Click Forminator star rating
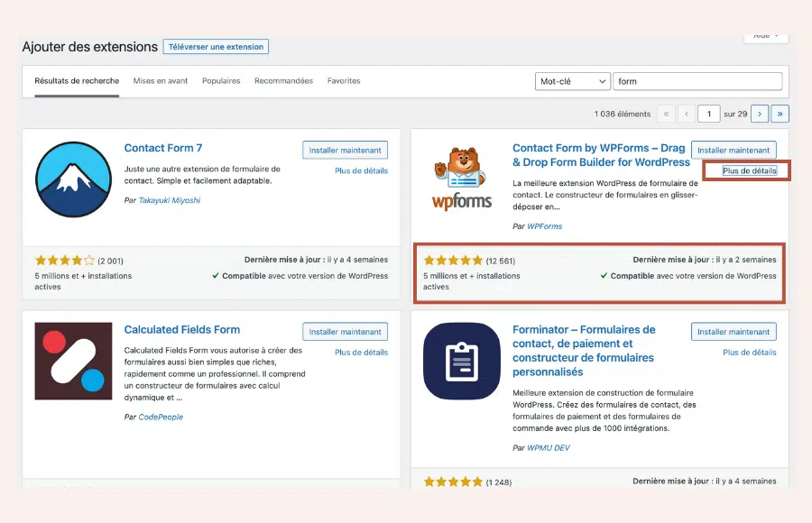The height and width of the screenshot is (523, 812). (x=453, y=482)
